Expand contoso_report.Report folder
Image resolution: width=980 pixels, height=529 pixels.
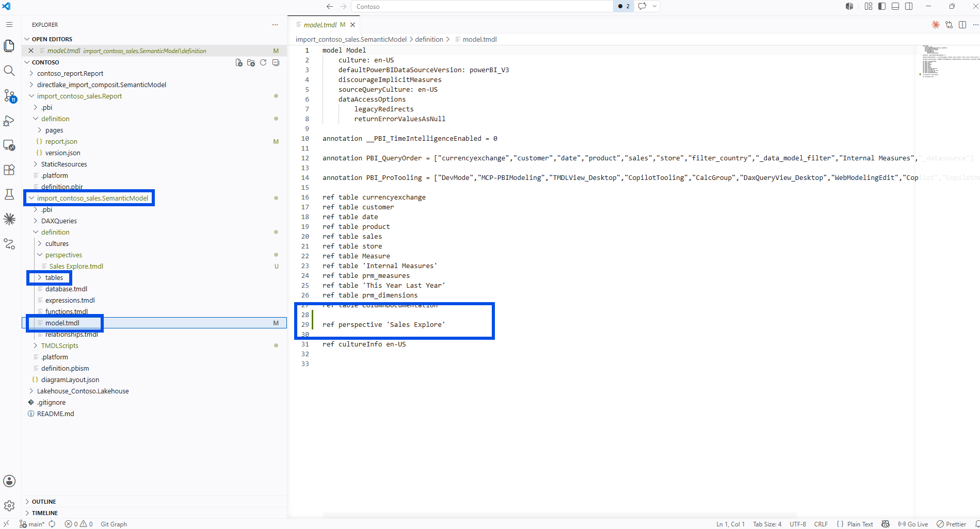(31, 73)
